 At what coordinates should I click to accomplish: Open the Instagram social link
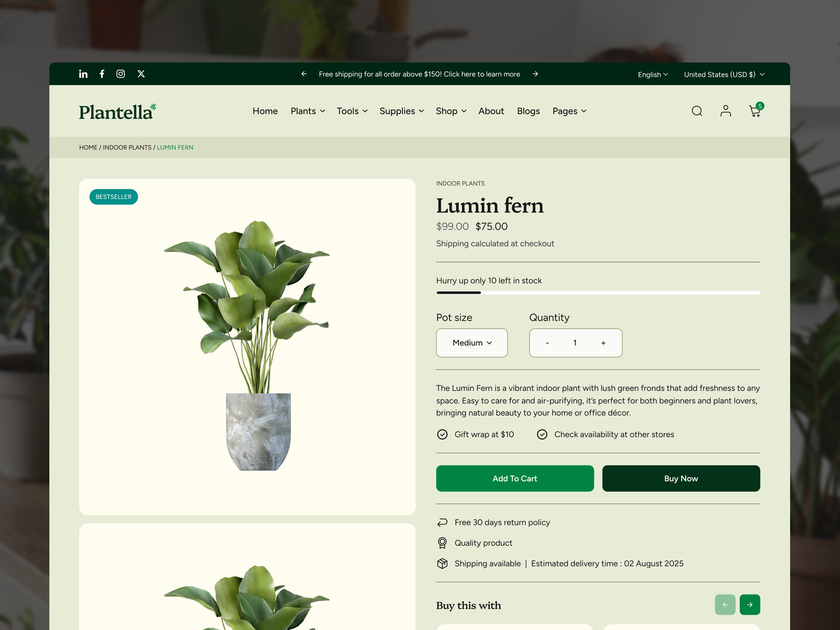pos(121,74)
